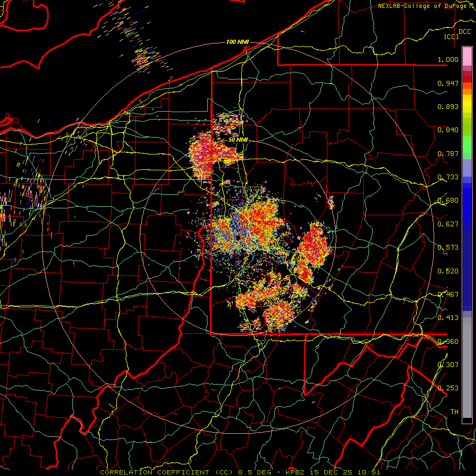Click the [CC] units label

tap(452, 36)
